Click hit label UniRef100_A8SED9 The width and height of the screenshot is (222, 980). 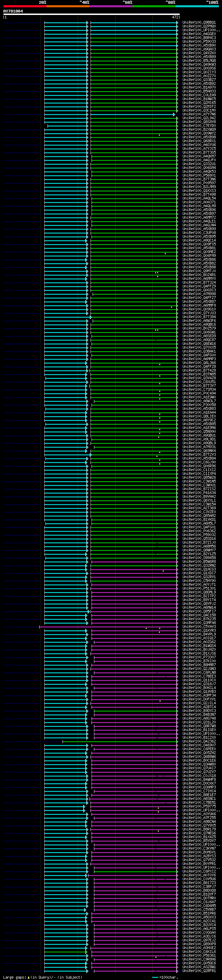(x=199, y=336)
